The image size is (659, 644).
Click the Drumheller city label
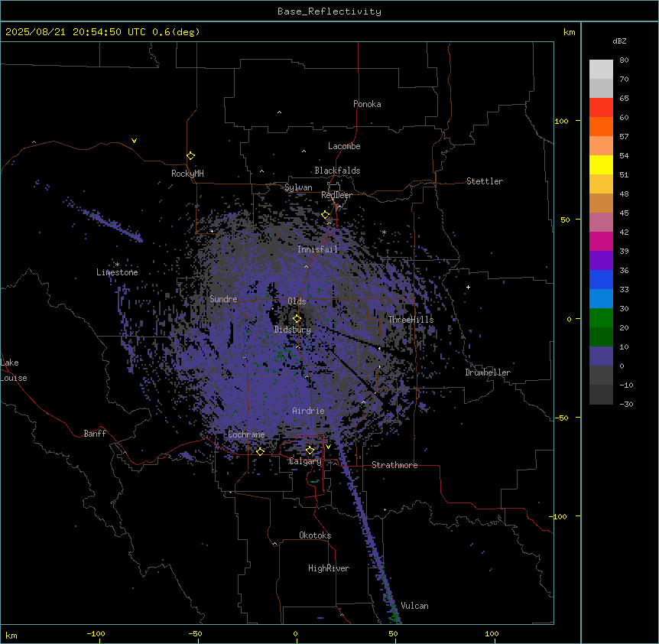pos(488,372)
